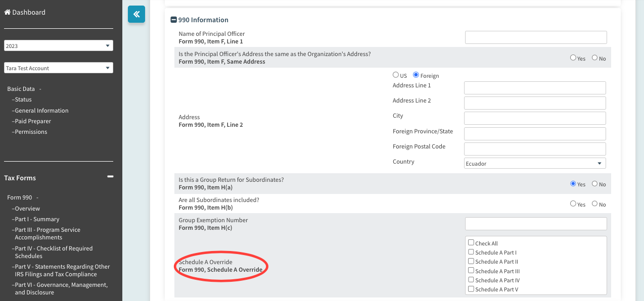Enable Schedule A Part III checkbox
This screenshot has height=301, width=644.
click(x=471, y=271)
